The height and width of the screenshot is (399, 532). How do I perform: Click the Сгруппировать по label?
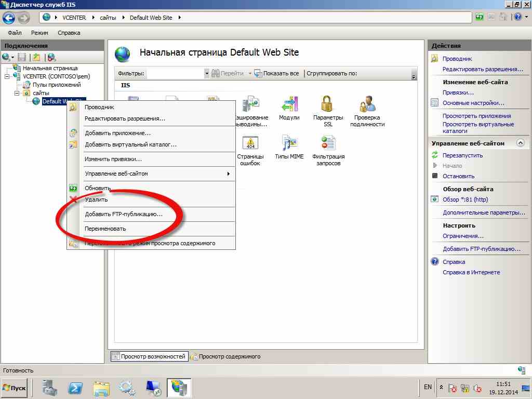(x=331, y=73)
